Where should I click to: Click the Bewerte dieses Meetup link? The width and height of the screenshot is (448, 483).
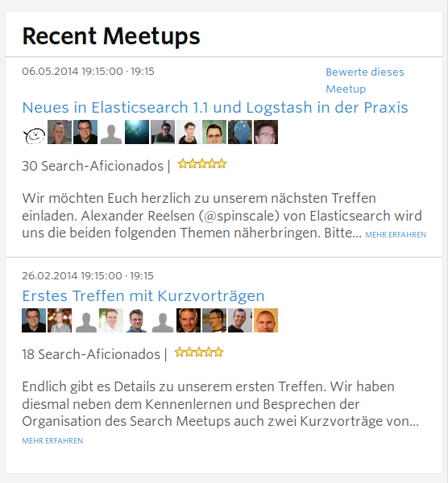click(x=365, y=80)
